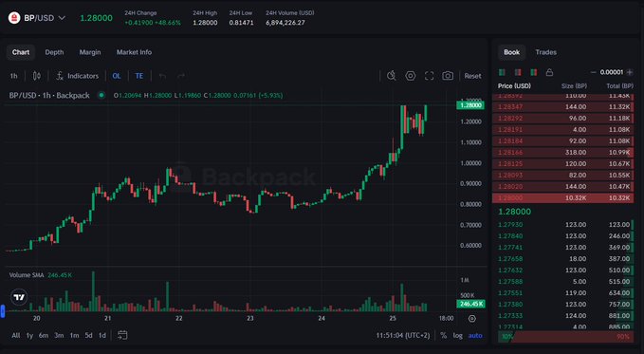This screenshot has height=354, width=644.
Task: Click the BP token logo icon
Action: pyautogui.click(x=14, y=18)
